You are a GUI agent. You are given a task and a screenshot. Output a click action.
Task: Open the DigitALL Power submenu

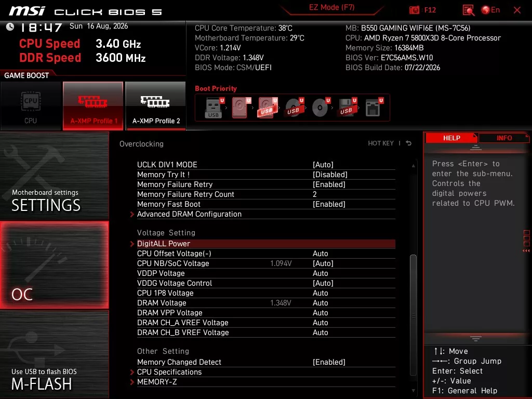266,244
